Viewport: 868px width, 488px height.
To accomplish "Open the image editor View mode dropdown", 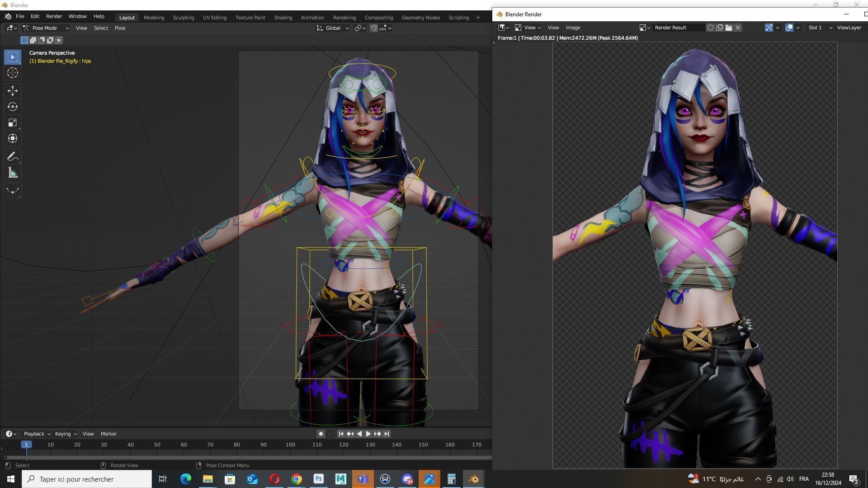I will pos(527,28).
